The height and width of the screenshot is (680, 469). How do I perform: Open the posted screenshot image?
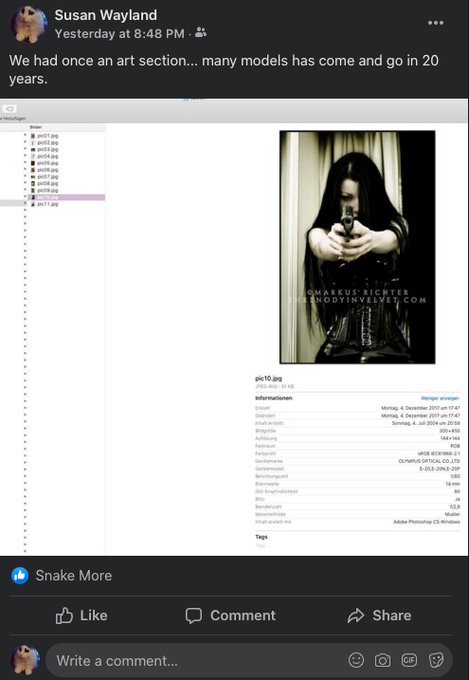234,327
